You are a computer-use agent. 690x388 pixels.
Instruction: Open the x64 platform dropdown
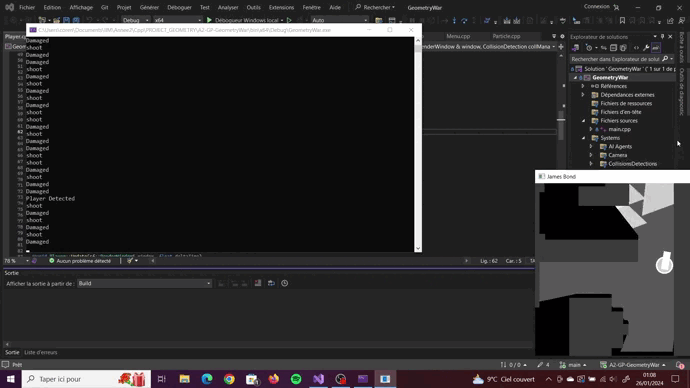point(178,20)
